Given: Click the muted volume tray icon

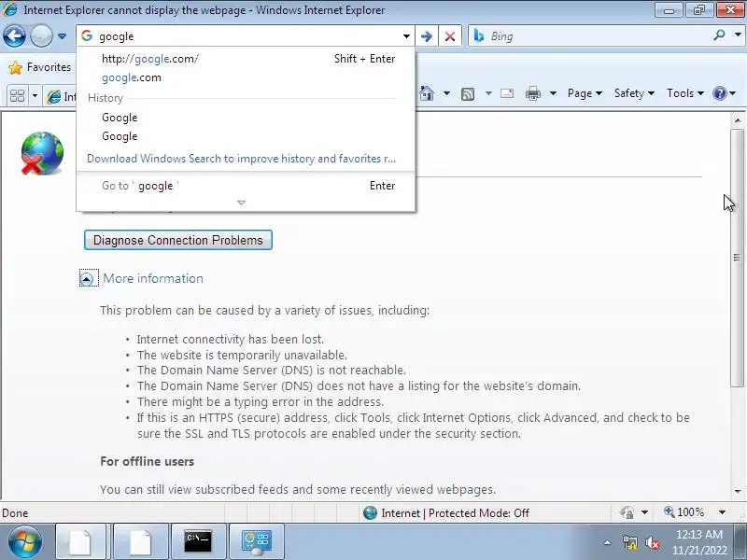Looking at the screenshot, I should (x=653, y=542).
